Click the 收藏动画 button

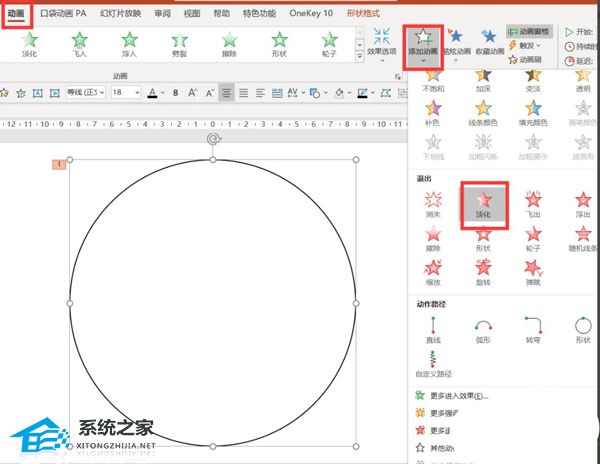pos(489,42)
